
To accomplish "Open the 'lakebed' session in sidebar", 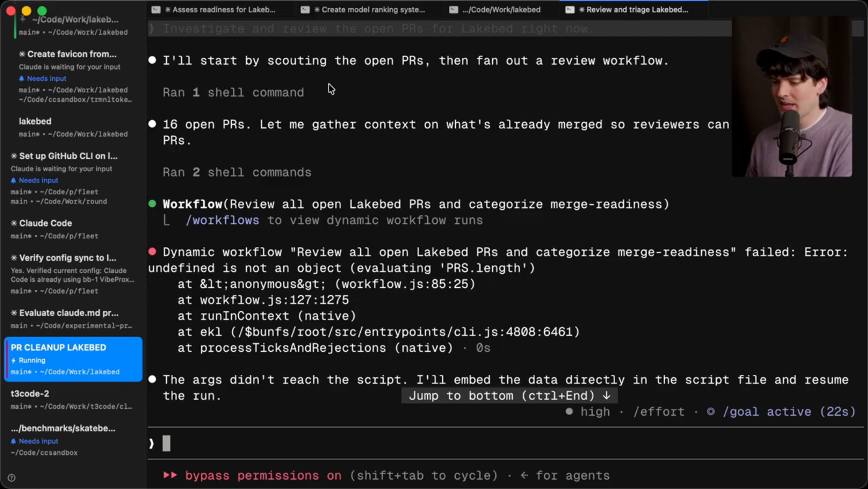I will click(73, 127).
